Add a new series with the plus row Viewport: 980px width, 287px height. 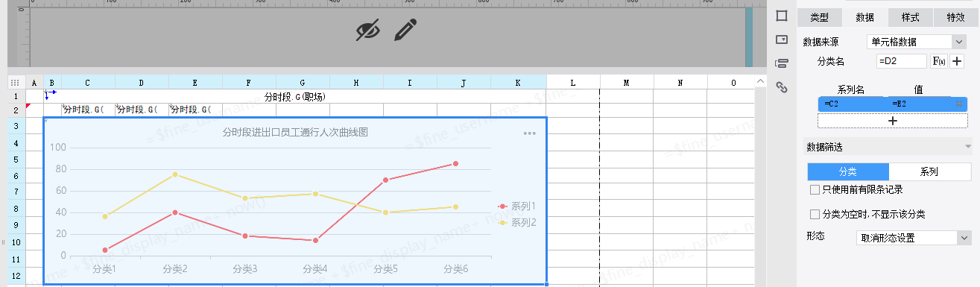click(893, 120)
